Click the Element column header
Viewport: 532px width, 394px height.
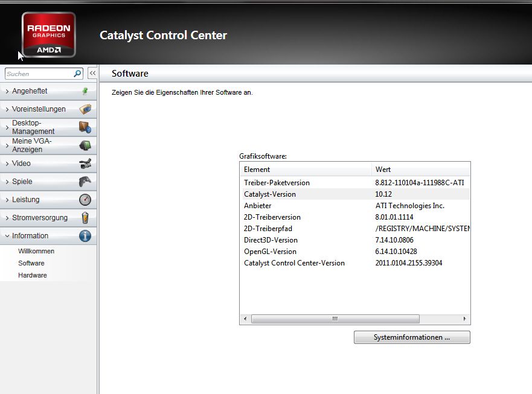click(x=306, y=170)
